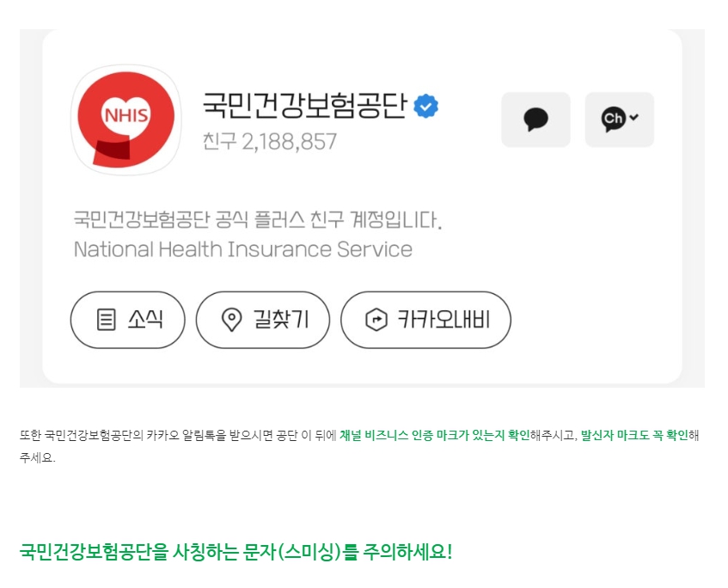Click the channel title 국민건강보험공단
Image resolution: width=728 pixels, height=588 pixels.
point(304,106)
